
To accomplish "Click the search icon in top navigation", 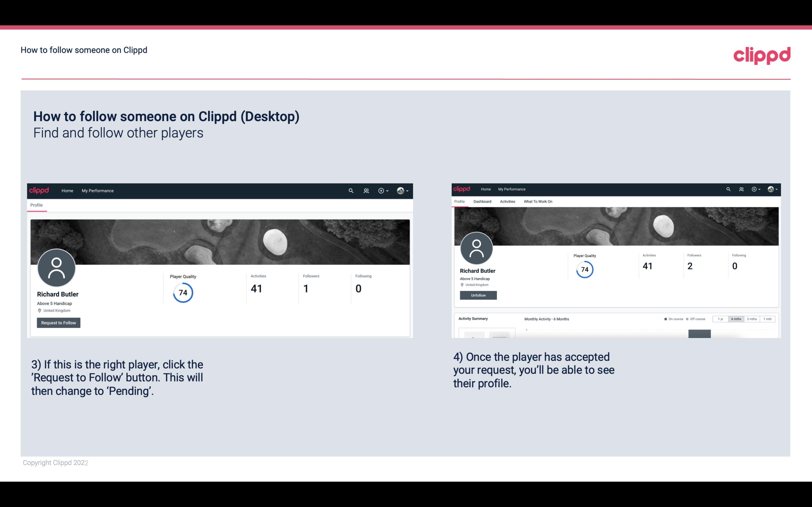I will click(x=350, y=190).
